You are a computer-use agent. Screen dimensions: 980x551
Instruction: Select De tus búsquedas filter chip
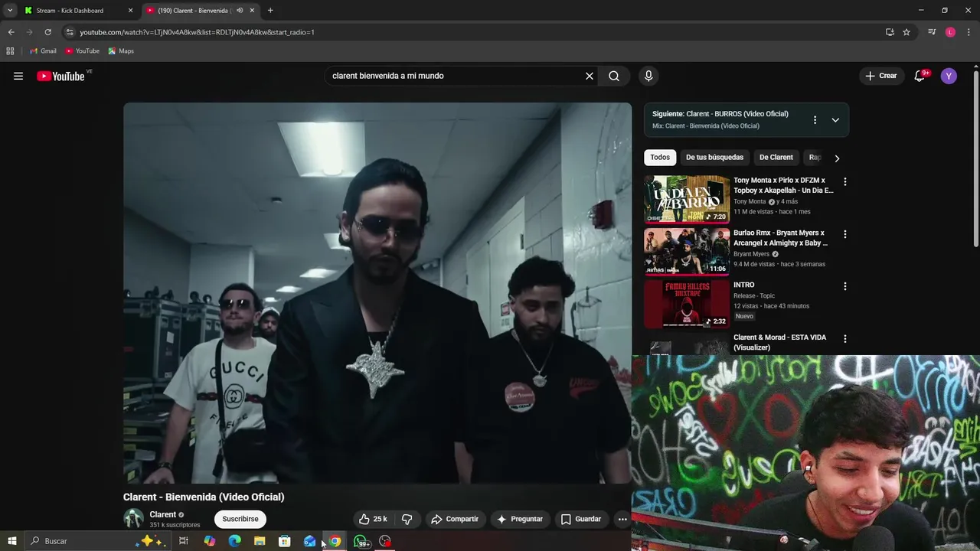[714, 158]
